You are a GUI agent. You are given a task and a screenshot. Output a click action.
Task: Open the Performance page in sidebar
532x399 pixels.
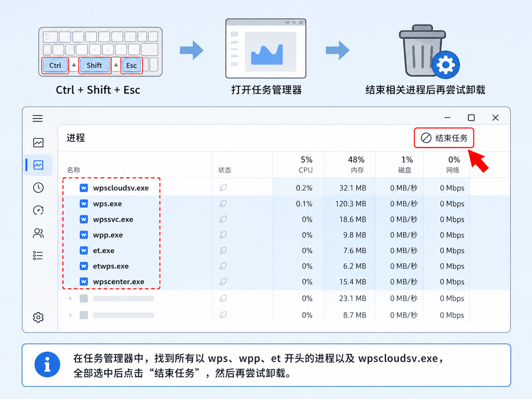38,143
